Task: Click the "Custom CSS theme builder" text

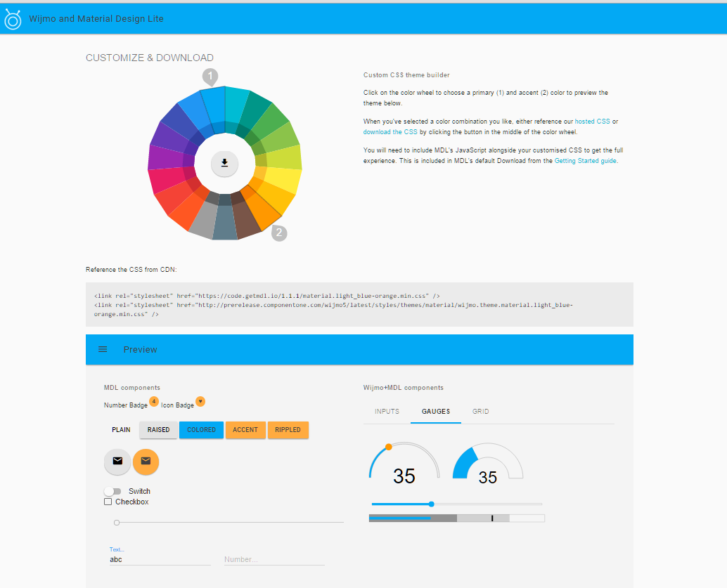Action: tap(406, 75)
